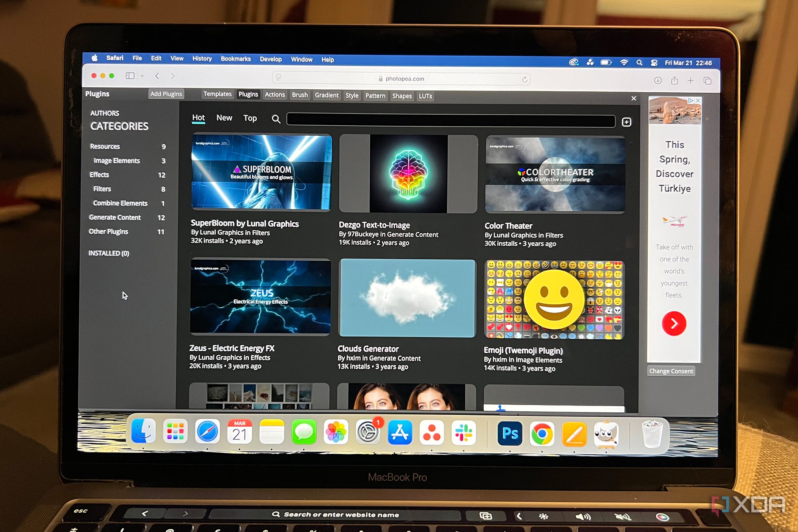Switch to the Brush tab
Image resolution: width=798 pixels, height=532 pixels.
300,95
